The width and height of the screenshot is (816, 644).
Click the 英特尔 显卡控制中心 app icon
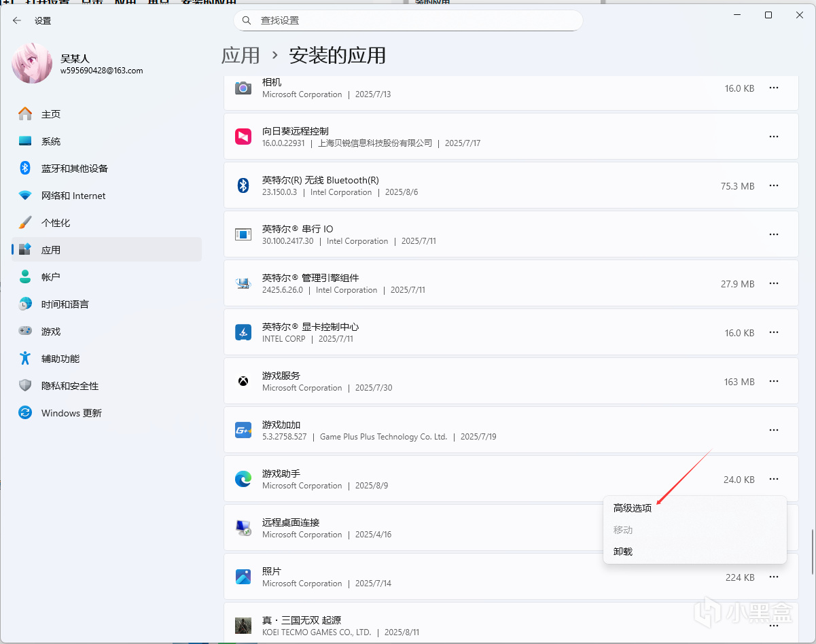[x=243, y=332]
